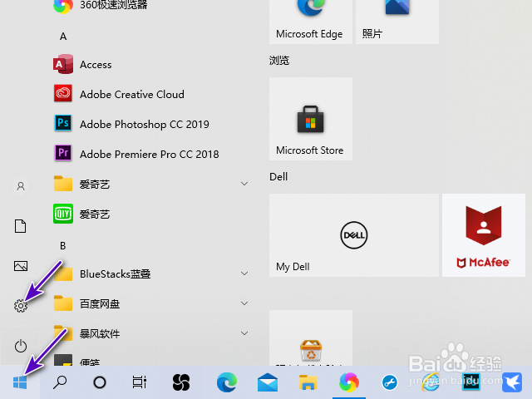Open Mail from the taskbar
Viewport: 532px width, 399px height.
coord(268,382)
